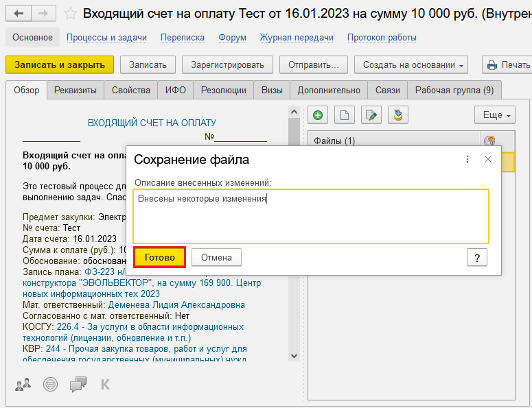532x408 pixels.
Task: Click the two-people participants icon
Action: pyautogui.click(x=23, y=384)
